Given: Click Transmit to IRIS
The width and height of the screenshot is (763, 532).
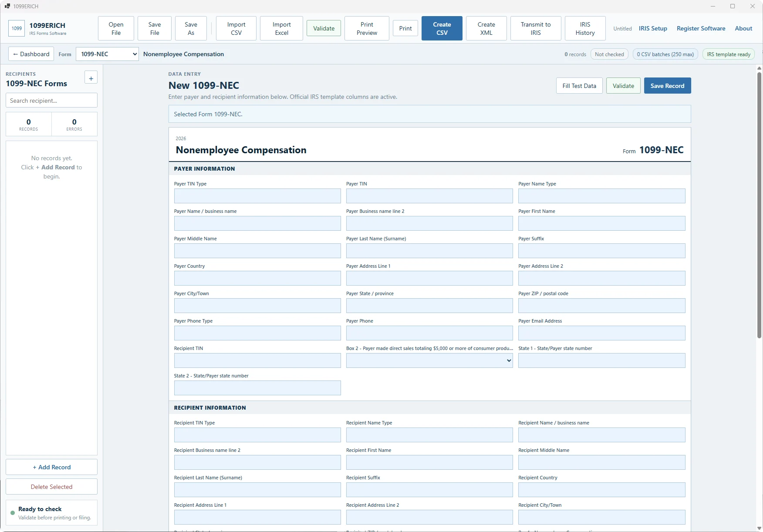Looking at the screenshot, I should [536, 28].
